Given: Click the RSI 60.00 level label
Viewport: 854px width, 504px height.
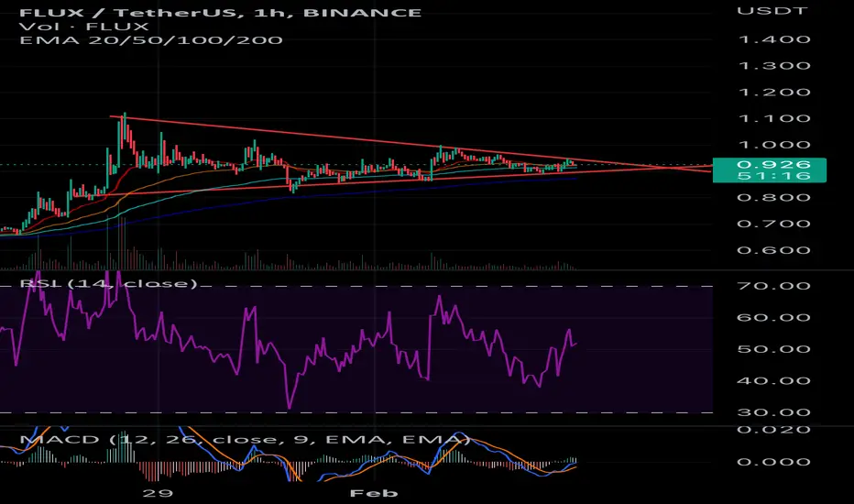Looking at the screenshot, I should tap(774, 318).
